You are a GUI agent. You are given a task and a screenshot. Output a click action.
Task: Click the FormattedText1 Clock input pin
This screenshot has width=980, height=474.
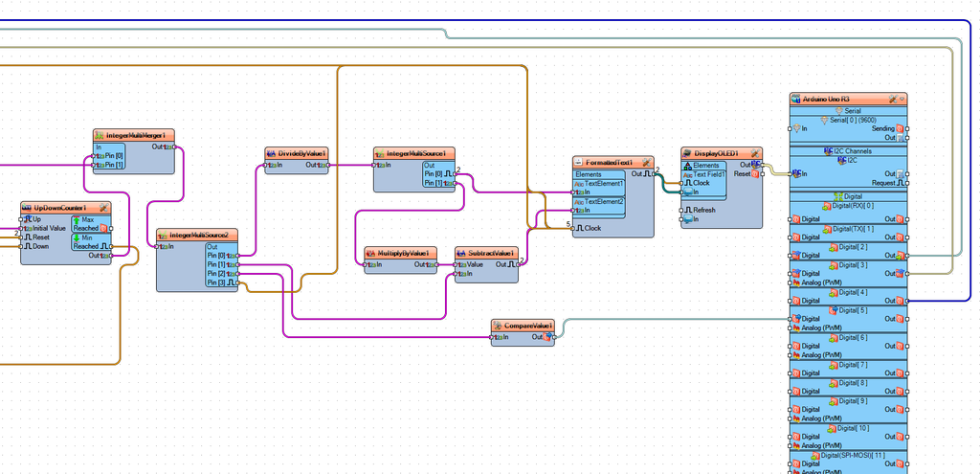coord(572,228)
